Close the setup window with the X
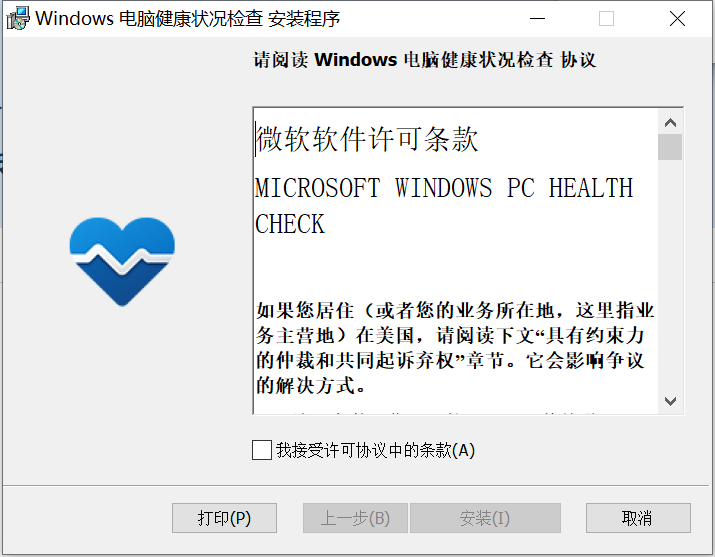The image size is (715, 557). click(x=677, y=19)
